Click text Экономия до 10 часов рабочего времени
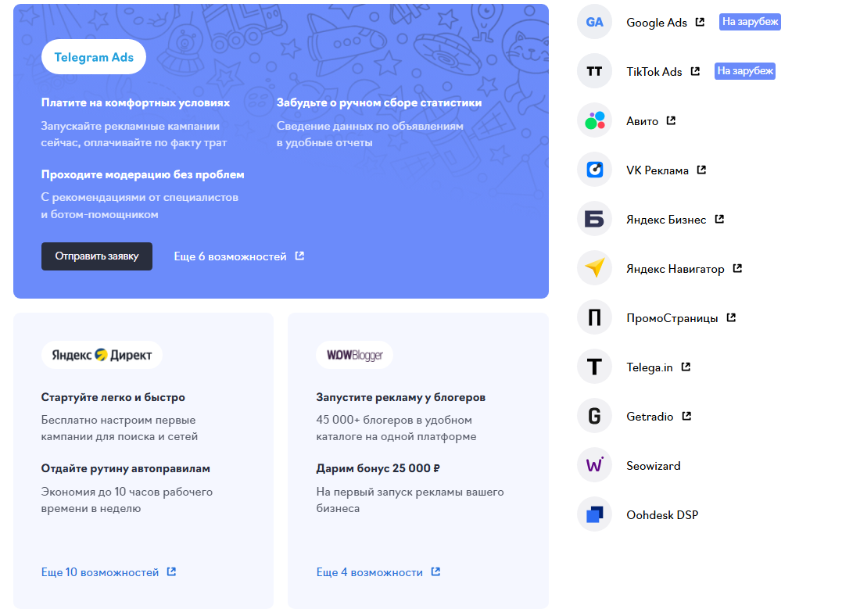This screenshot has height=616, width=860. pyautogui.click(x=127, y=500)
